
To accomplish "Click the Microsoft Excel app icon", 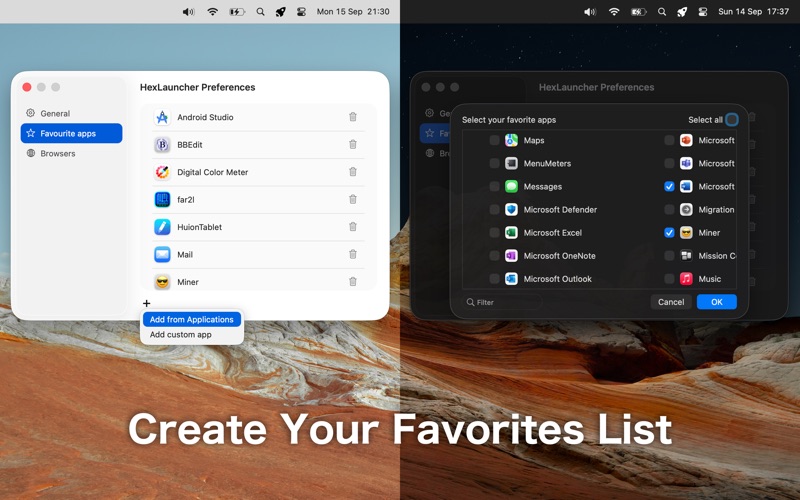I will point(511,233).
